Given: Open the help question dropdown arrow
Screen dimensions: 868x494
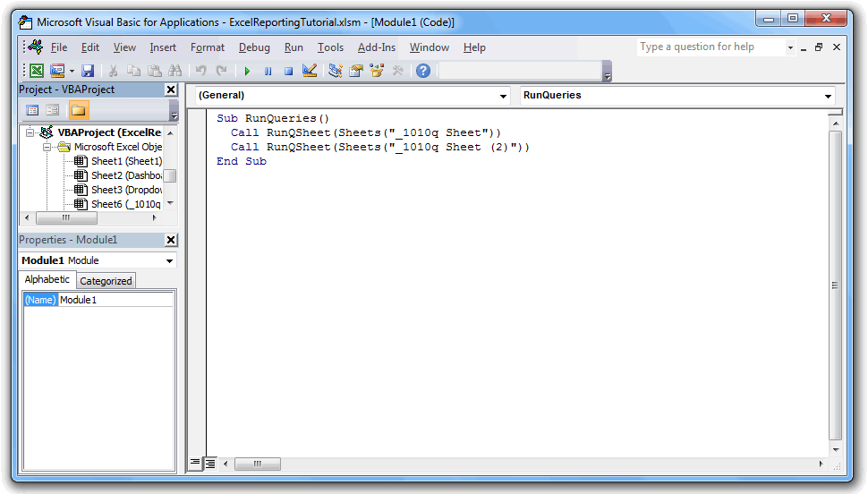Looking at the screenshot, I should click(790, 47).
